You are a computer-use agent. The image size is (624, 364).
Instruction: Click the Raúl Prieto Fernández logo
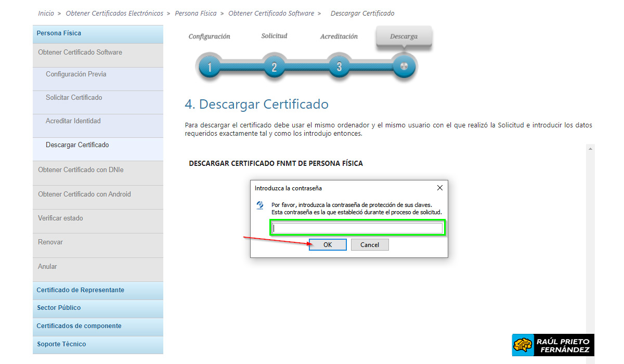click(x=553, y=345)
